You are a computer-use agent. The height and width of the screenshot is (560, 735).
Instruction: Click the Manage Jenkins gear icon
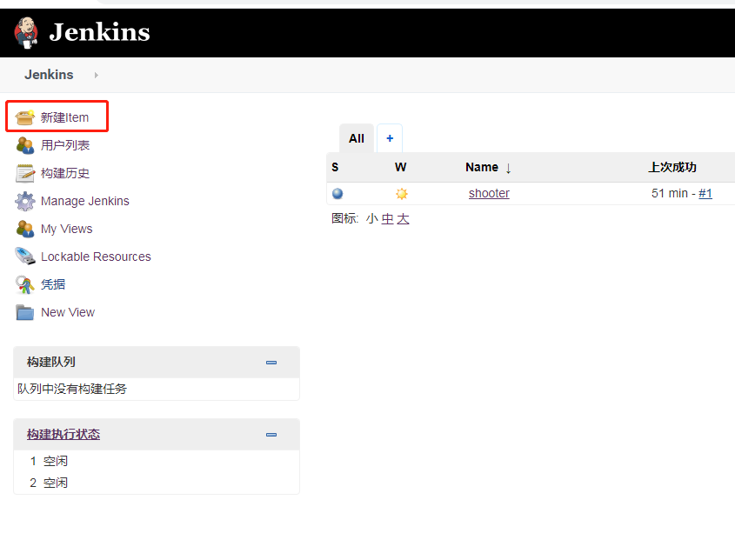[x=25, y=201]
